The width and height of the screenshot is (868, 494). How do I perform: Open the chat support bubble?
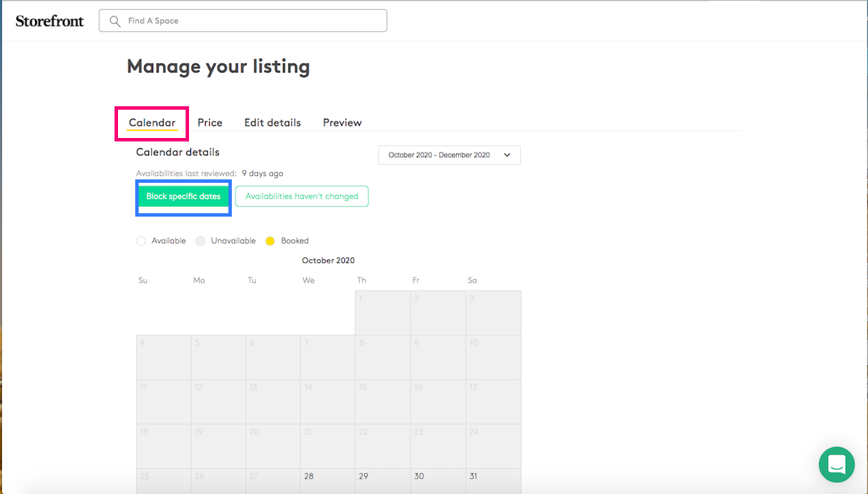click(x=836, y=464)
